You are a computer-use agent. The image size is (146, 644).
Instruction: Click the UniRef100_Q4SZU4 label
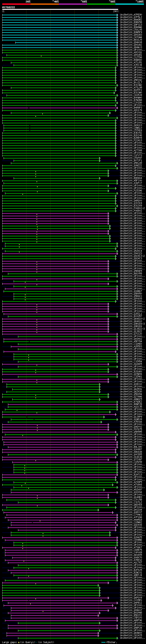(x=131, y=510)
